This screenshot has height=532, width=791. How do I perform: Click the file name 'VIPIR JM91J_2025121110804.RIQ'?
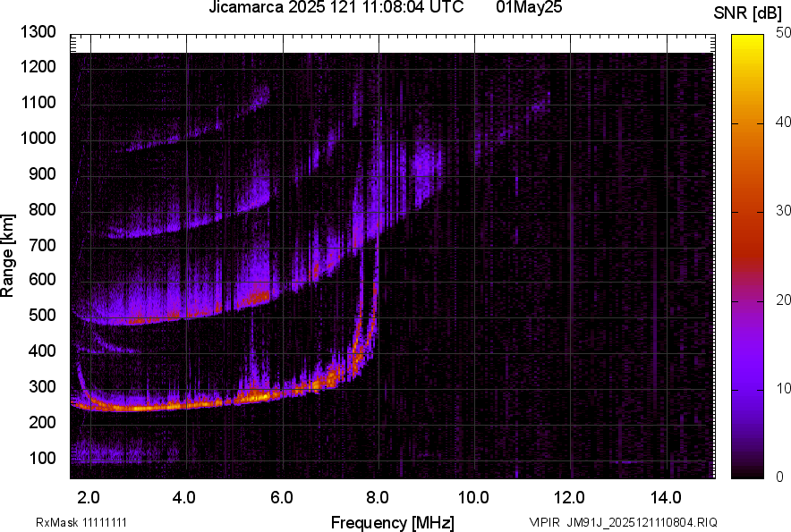(623, 522)
